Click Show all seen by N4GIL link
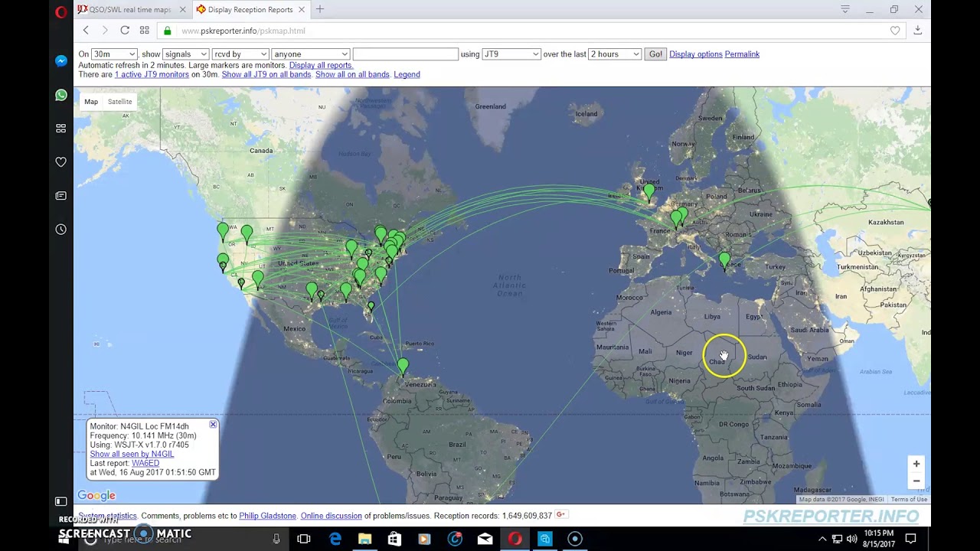Screen dimensions: 980x551 [x=132, y=454]
